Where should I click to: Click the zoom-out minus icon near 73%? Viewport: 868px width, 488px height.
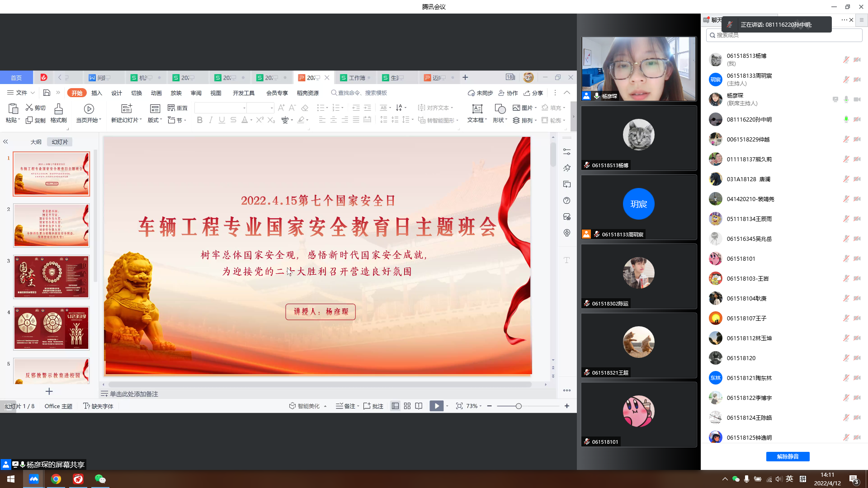pos(489,406)
